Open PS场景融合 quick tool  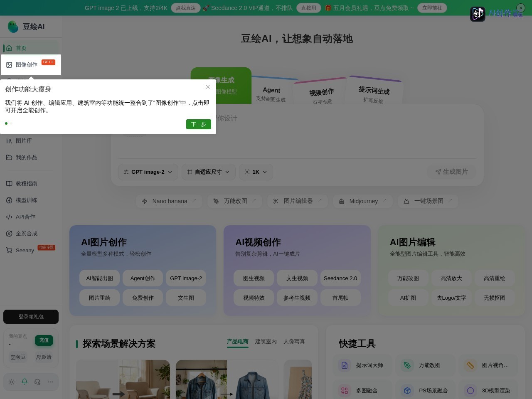[426, 391]
